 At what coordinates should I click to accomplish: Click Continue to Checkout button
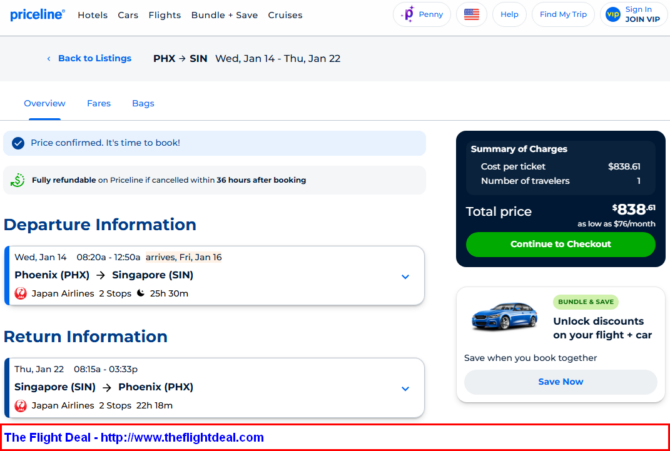561,245
